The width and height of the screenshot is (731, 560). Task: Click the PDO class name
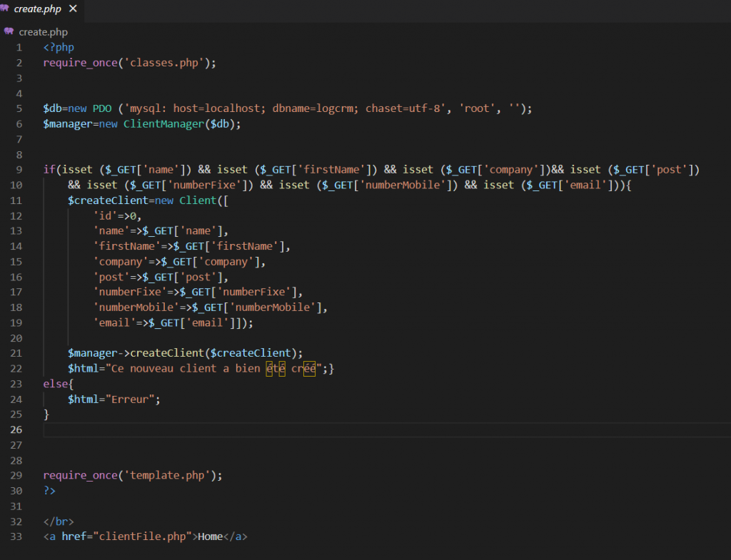102,108
